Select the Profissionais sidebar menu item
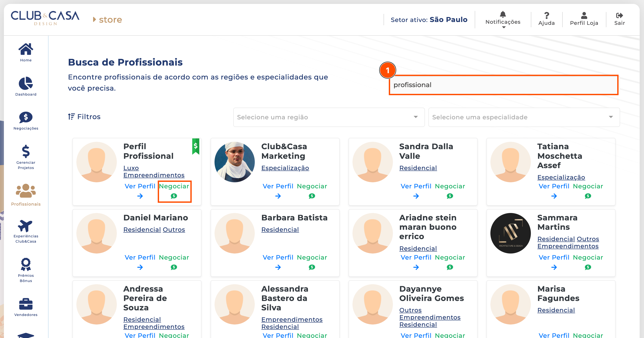The width and height of the screenshot is (644, 338). click(26, 195)
